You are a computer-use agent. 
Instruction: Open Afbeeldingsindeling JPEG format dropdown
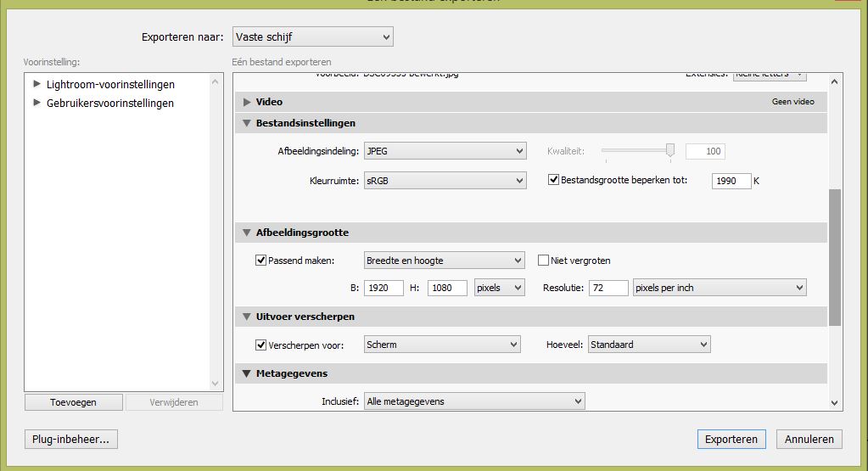[445, 152]
